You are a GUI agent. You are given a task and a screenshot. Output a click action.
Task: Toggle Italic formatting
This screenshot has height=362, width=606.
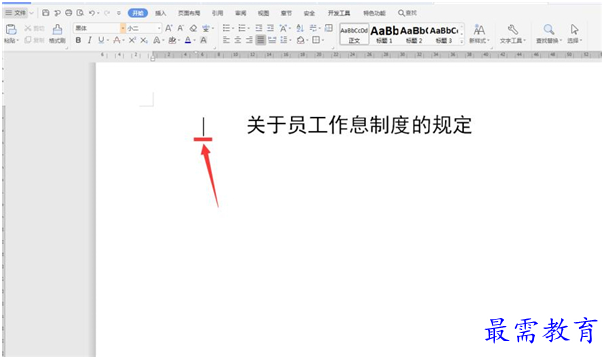90,40
